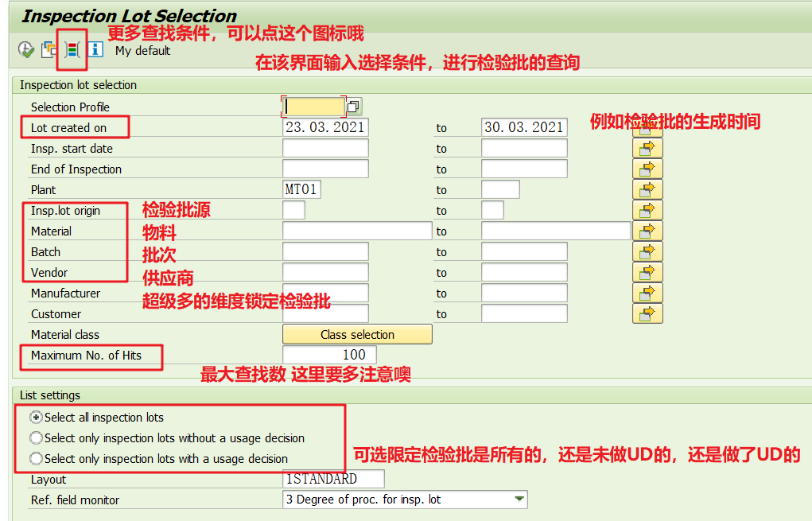This screenshot has height=521, width=812.
Task: Click the blue information icon
Action: (x=95, y=49)
